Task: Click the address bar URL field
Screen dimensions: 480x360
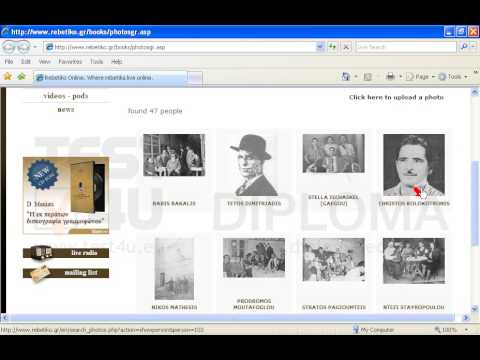Action: pyautogui.click(x=180, y=47)
